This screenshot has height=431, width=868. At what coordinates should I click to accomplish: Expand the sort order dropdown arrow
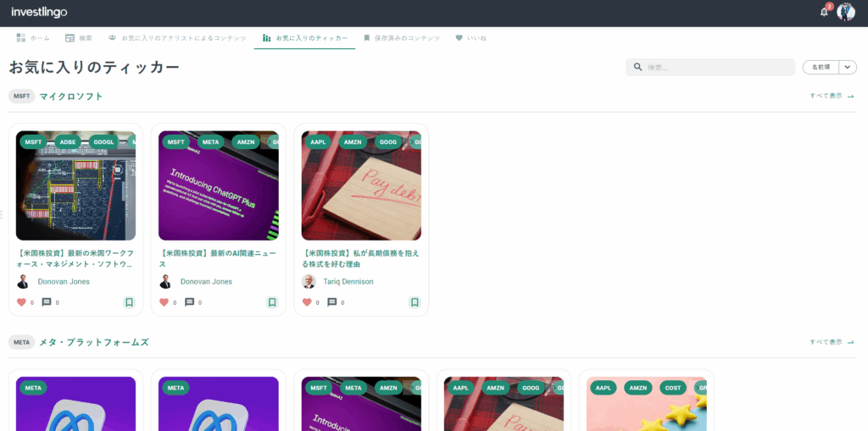click(848, 67)
